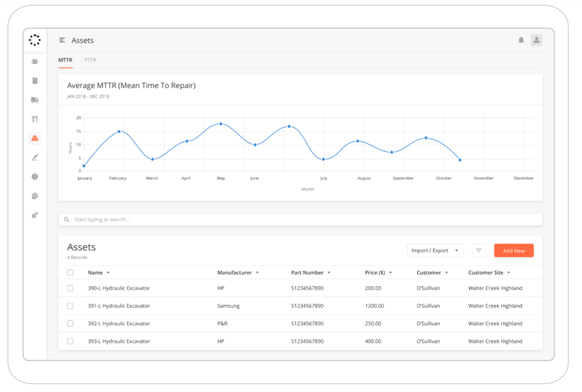
Task: Open the wrench tools sidebar icon
Action: tap(35, 119)
